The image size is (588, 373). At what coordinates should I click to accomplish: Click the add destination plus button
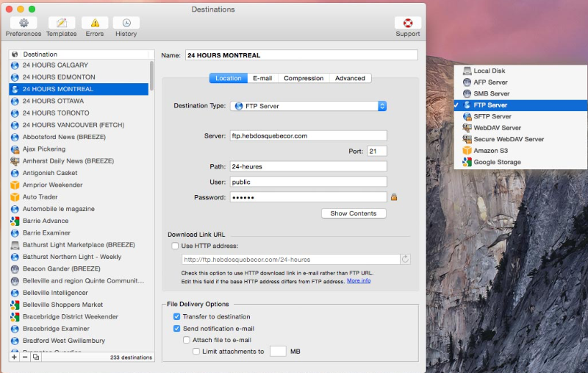15,357
